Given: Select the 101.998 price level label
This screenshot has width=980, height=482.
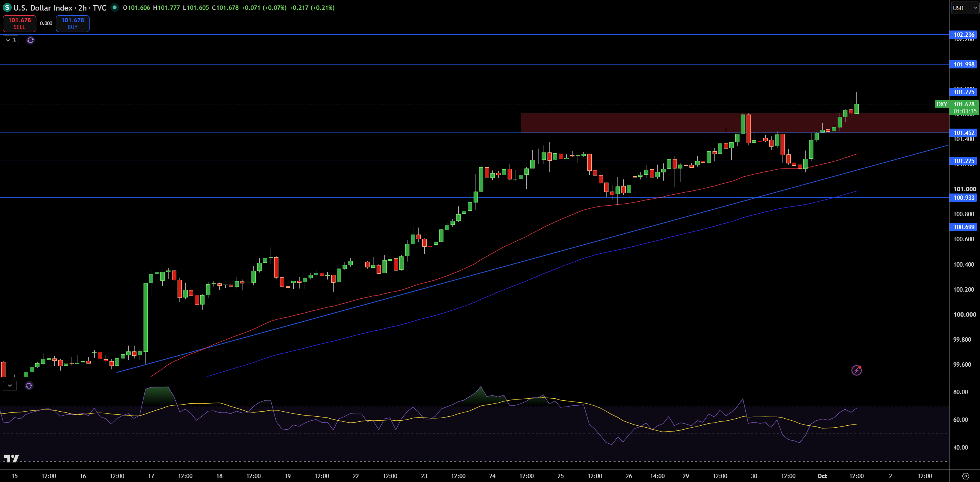Looking at the screenshot, I should [964, 65].
